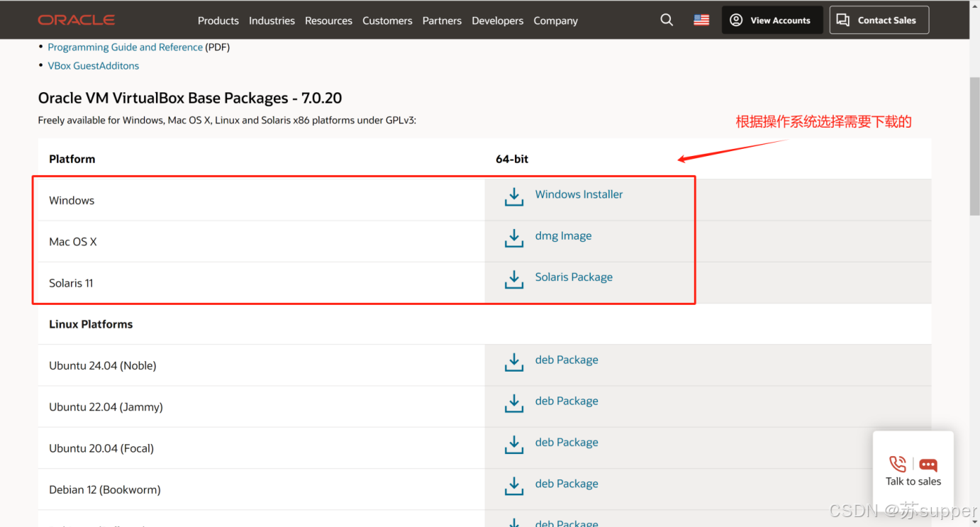The image size is (980, 527).
Task: Download deb Package for Ubuntu 20.04 (Focal)
Action: (567, 442)
